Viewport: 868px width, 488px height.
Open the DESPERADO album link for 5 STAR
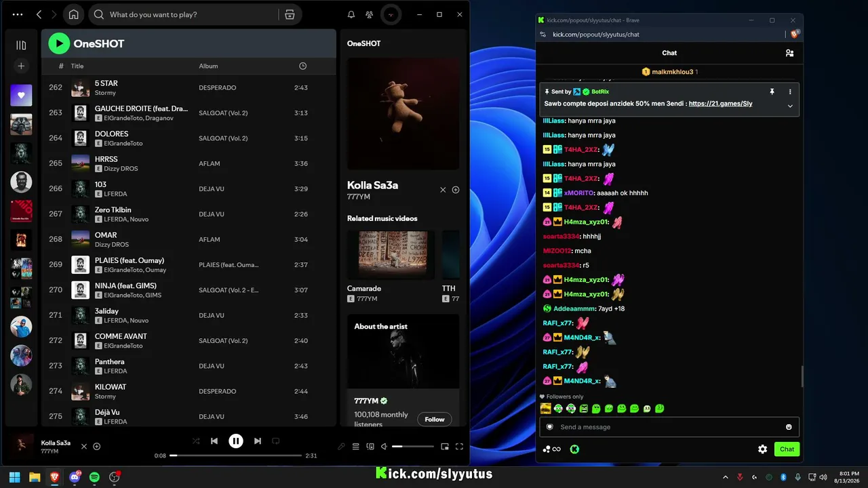point(217,88)
